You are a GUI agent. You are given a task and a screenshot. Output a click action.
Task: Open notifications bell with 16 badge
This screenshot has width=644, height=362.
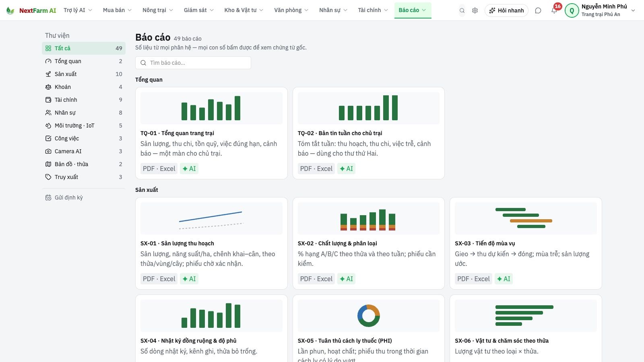coord(555,10)
